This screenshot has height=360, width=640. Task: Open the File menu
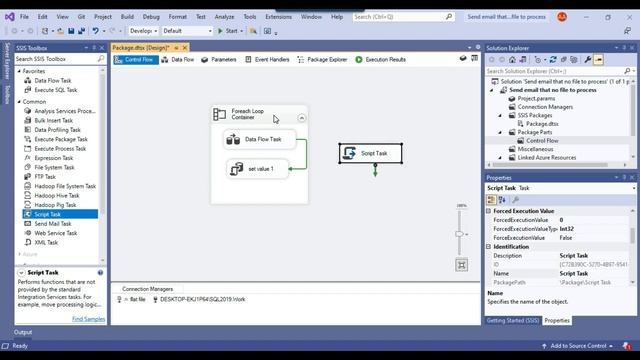tap(24, 17)
